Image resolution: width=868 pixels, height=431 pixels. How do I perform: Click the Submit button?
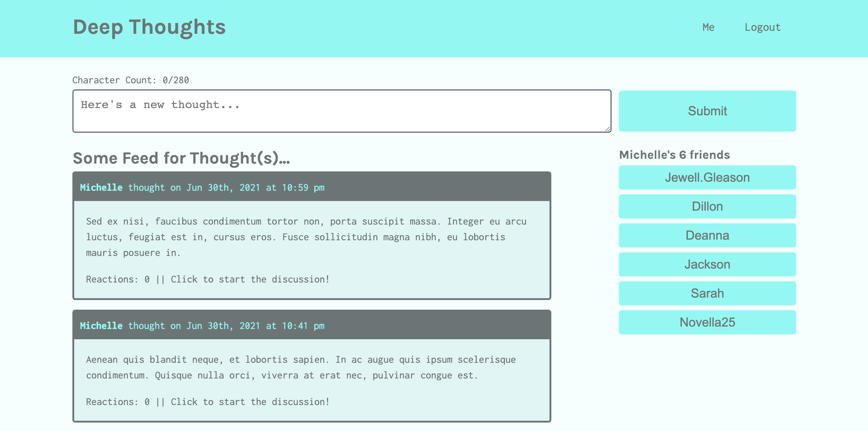point(707,110)
